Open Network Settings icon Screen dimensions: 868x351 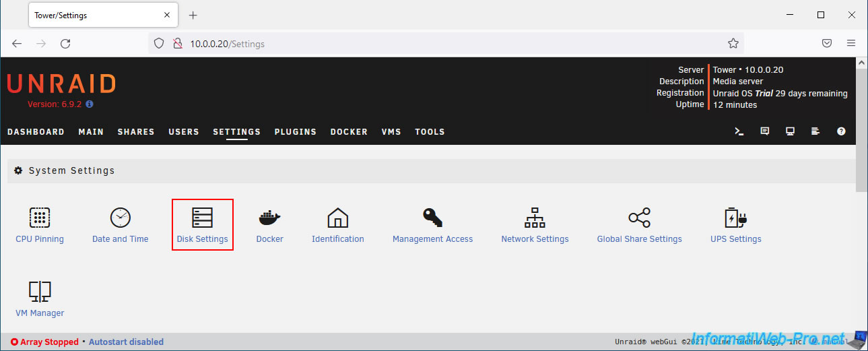[535, 218]
